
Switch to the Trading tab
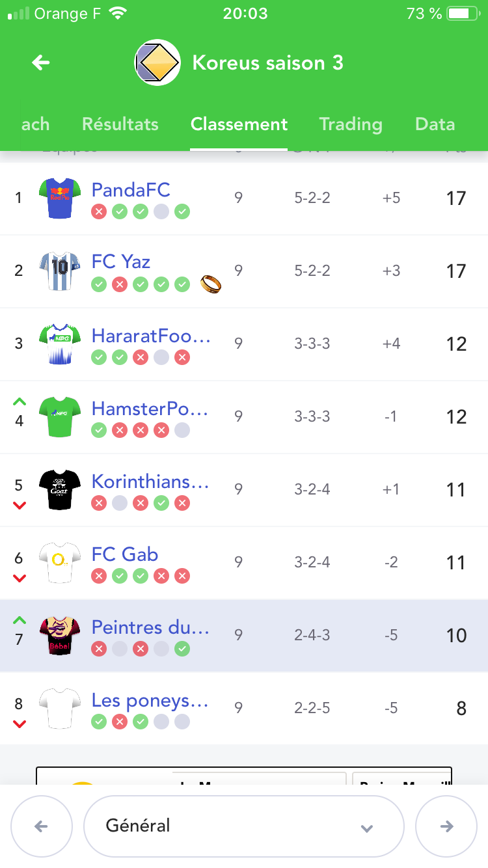pos(350,124)
